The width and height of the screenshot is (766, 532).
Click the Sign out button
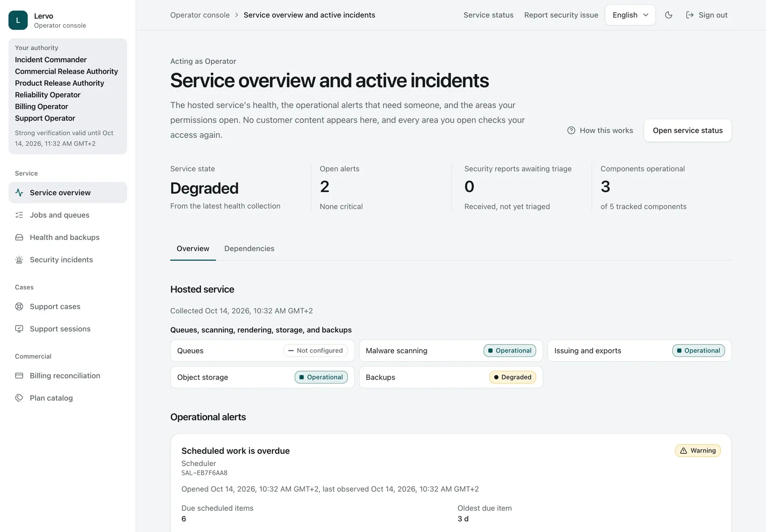tap(706, 15)
